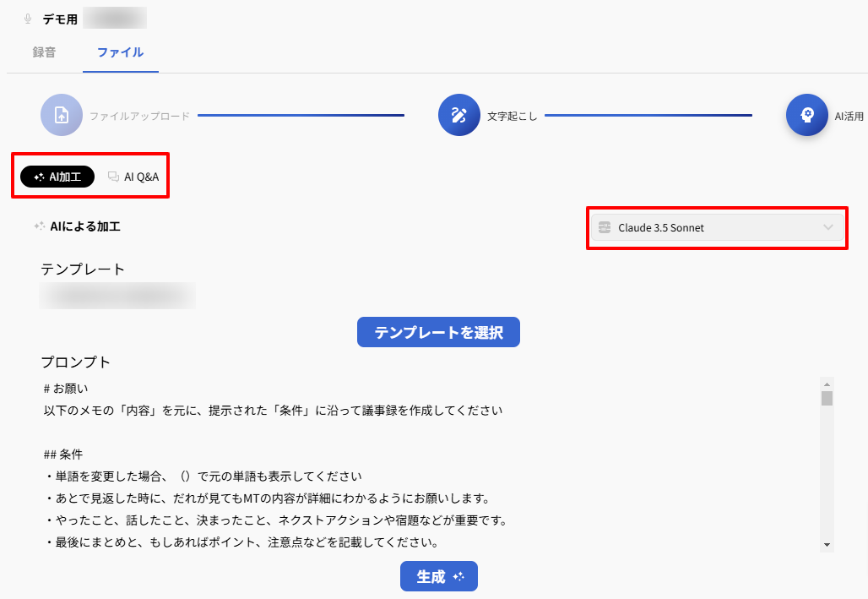Click the prompt scrollbar down arrow
Viewport: 868px width, 599px height.
tap(827, 544)
